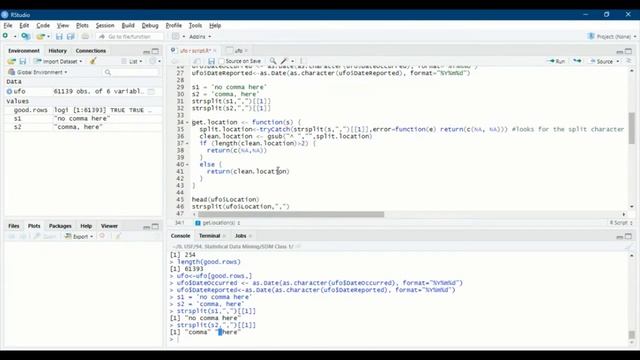This screenshot has height=360, width=640.
Task: Clear environment objects with the broom icon
Action: pyautogui.click(x=93, y=61)
